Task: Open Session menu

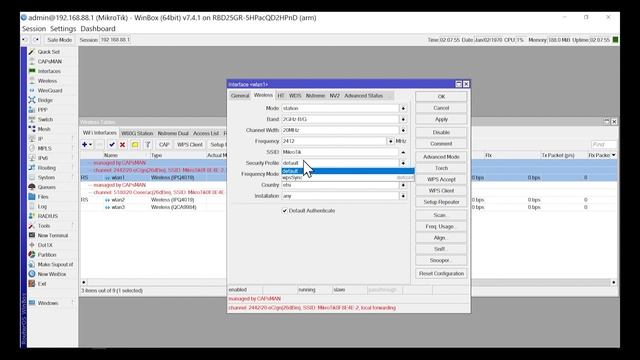Action: 34,29
